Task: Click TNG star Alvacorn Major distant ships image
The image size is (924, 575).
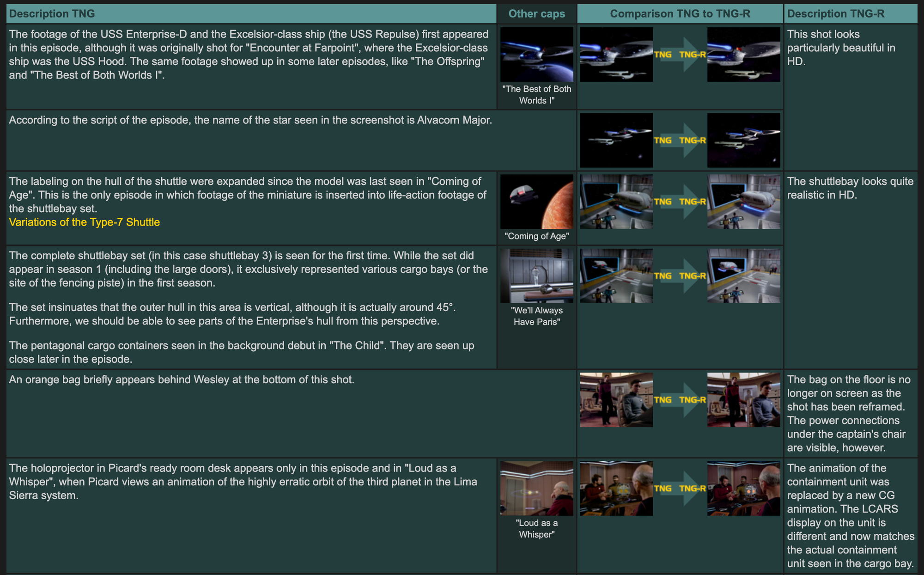Action: coord(616,140)
